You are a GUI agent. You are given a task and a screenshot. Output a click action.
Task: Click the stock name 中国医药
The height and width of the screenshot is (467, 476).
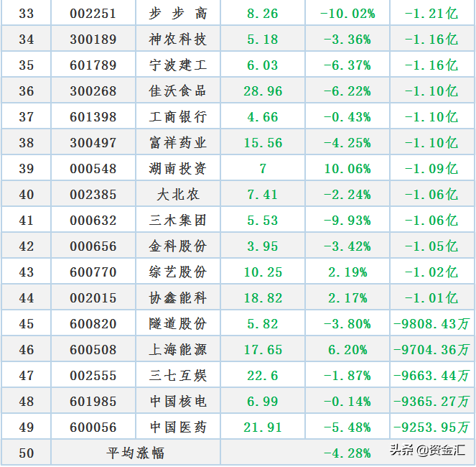[x=178, y=427]
